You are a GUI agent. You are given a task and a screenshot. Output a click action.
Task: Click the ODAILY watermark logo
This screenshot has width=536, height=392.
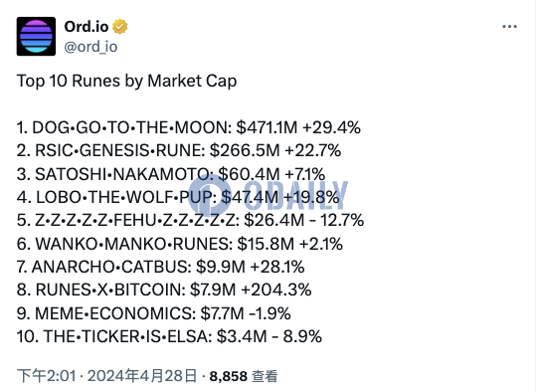pyautogui.click(x=268, y=195)
